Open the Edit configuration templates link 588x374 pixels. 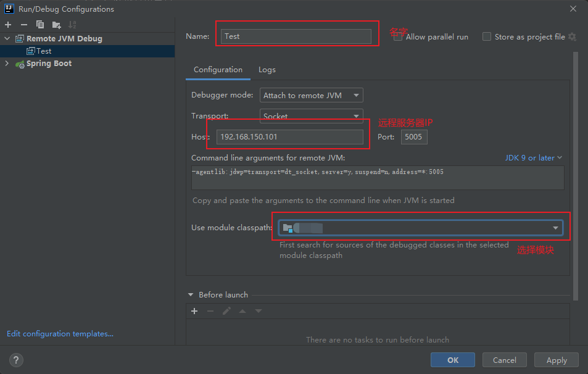click(x=60, y=334)
